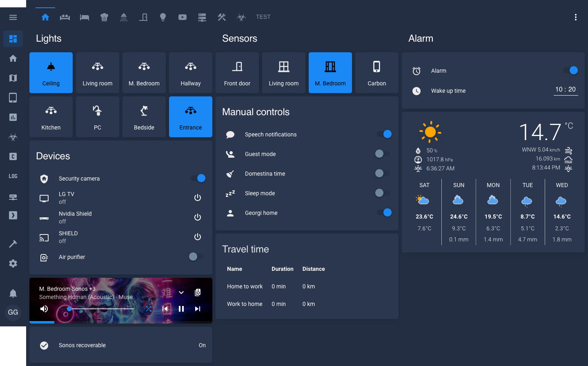
Task: Mute the M. Bedroom Sonos volume icon
Action: click(44, 309)
